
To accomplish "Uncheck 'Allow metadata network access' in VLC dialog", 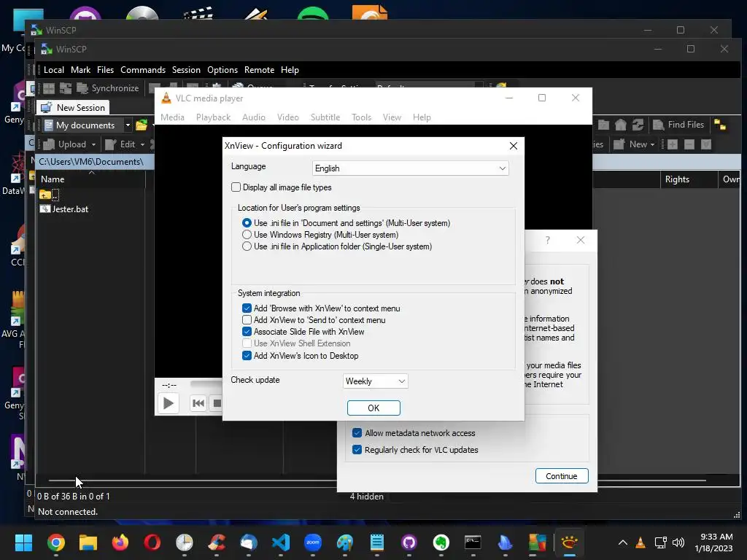I will click(x=357, y=433).
